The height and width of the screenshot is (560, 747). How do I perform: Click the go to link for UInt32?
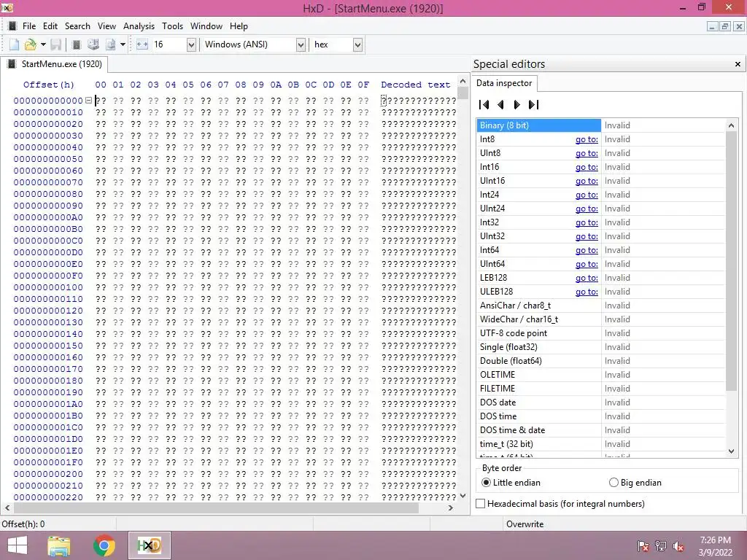[x=587, y=236]
